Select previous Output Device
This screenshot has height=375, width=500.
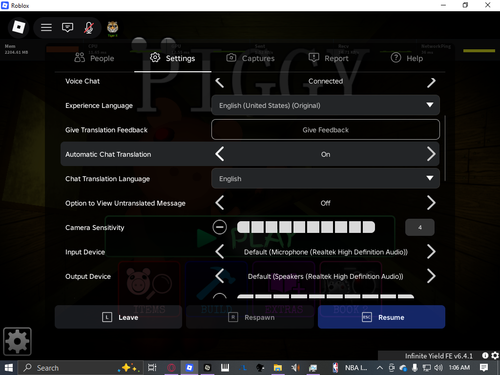click(220, 276)
